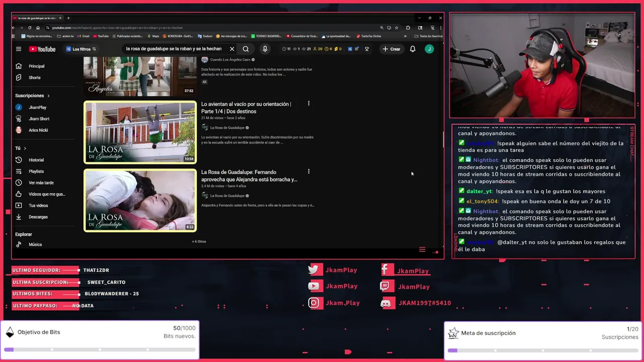Click the Instagram Jkam.Play icon
The image size is (644, 362).
[315, 303]
